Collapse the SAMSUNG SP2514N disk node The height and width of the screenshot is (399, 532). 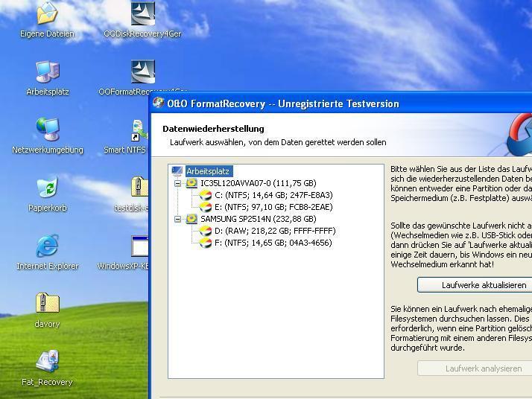tap(178, 219)
